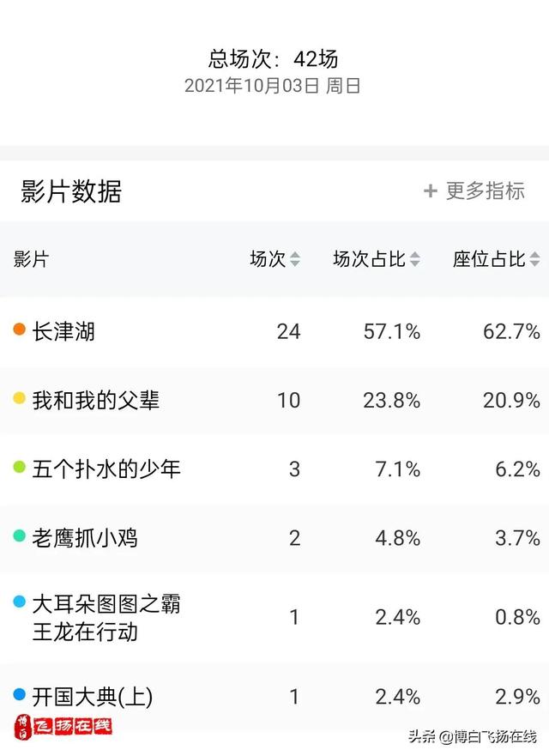Screen dimensions: 549x756
Task: Open 我和我的父辈 film details
Action: click(95, 400)
